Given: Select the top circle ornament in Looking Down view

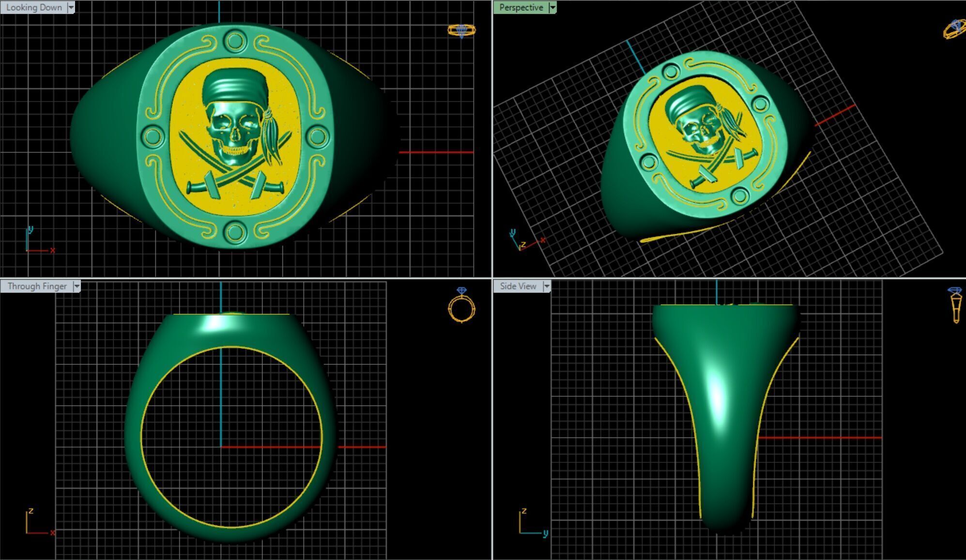Looking at the screenshot, I should 235,42.
